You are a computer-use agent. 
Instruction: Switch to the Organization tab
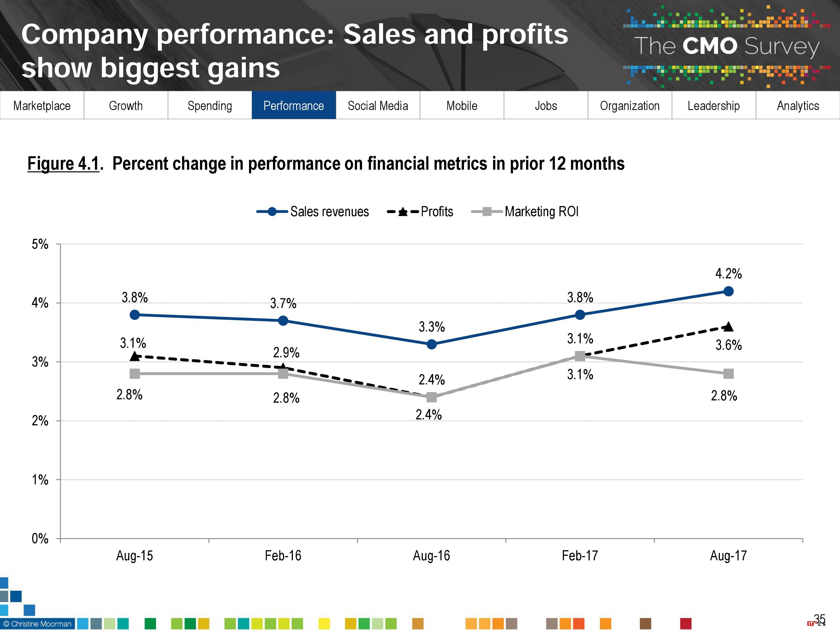point(630,106)
